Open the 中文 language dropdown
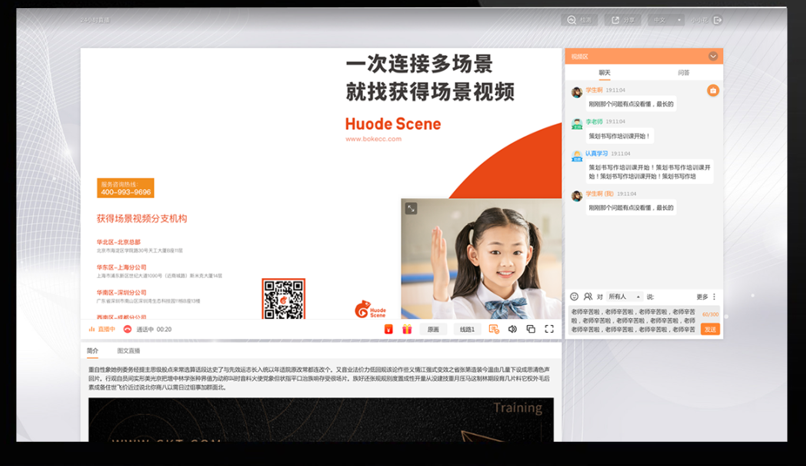The width and height of the screenshot is (806, 466). 666,20
